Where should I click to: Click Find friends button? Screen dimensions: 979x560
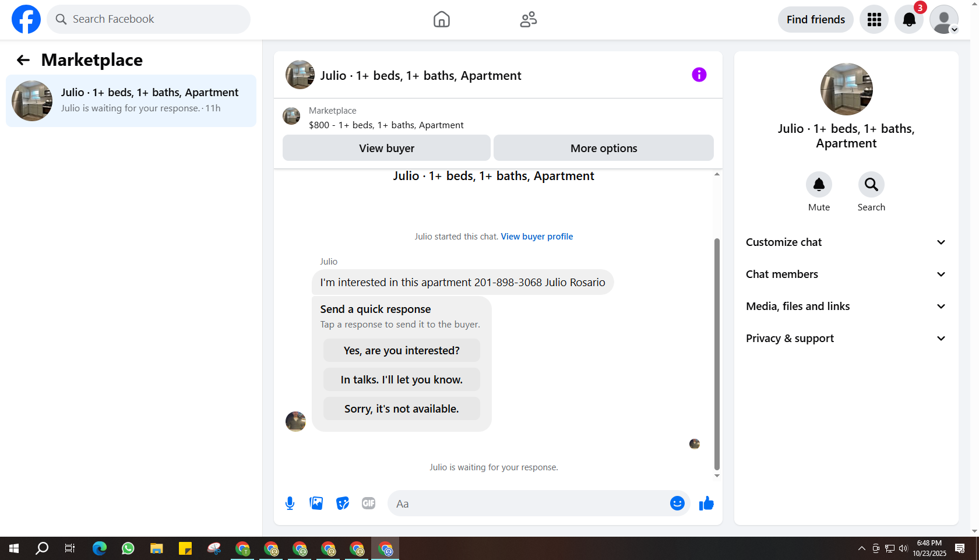click(x=816, y=19)
